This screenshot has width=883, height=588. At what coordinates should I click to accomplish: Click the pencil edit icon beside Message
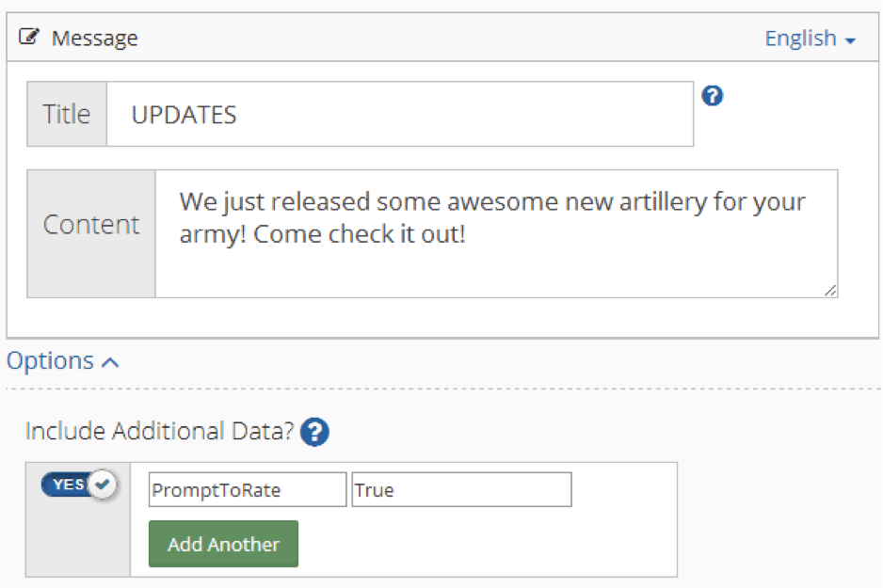29,38
